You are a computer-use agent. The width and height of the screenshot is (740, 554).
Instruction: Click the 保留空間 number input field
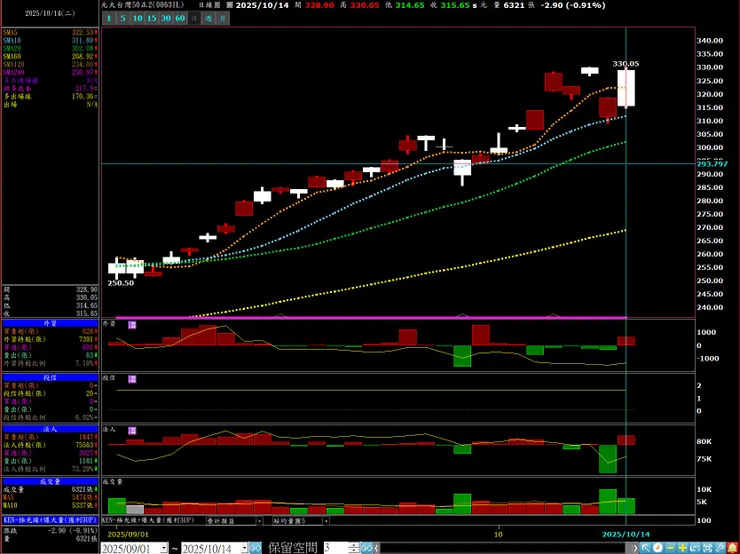click(336, 548)
